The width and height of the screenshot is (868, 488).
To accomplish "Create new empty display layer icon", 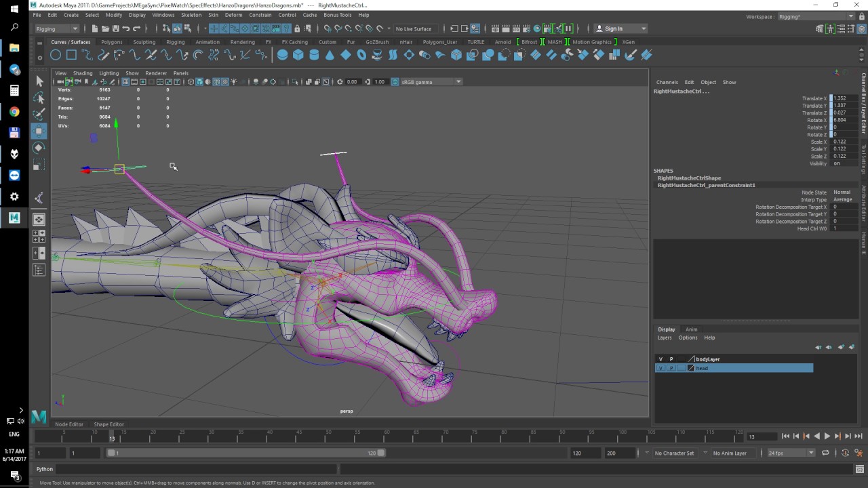I will click(842, 347).
